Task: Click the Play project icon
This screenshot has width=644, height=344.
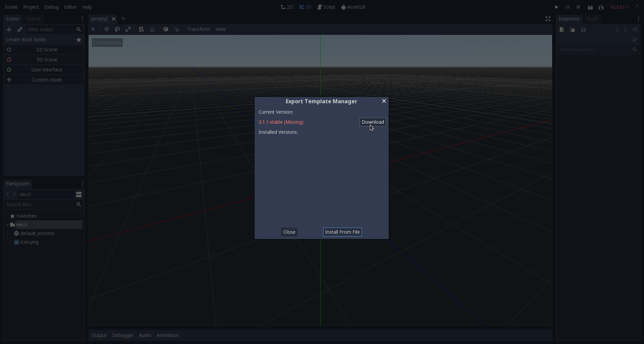Action: tap(556, 7)
